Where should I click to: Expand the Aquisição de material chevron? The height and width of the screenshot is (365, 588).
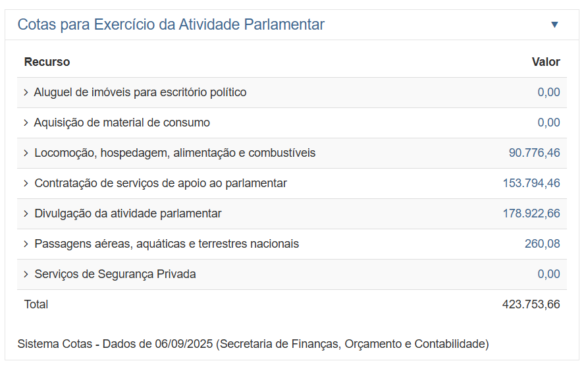click(26, 123)
